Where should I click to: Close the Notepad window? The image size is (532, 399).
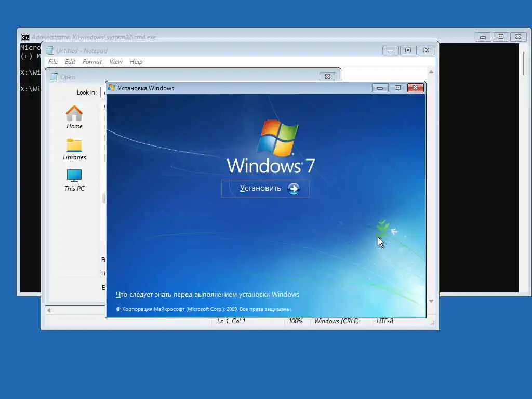pyautogui.click(x=426, y=50)
